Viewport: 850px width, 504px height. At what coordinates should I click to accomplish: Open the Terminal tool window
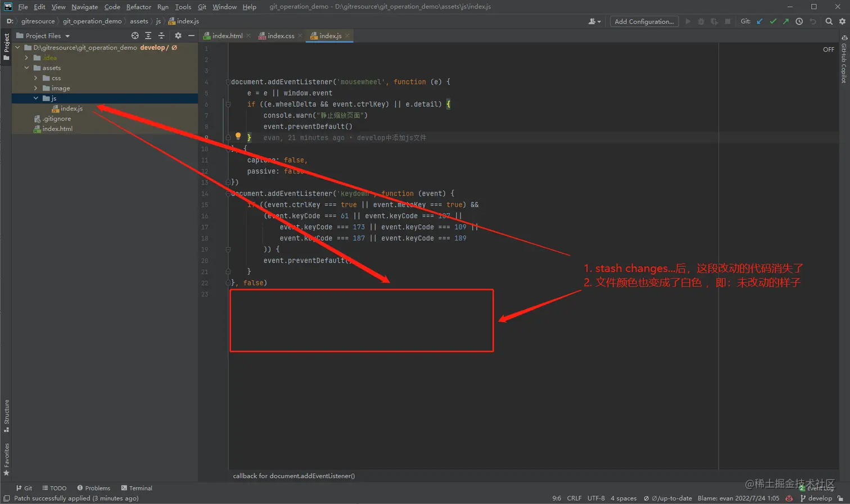[x=137, y=488]
